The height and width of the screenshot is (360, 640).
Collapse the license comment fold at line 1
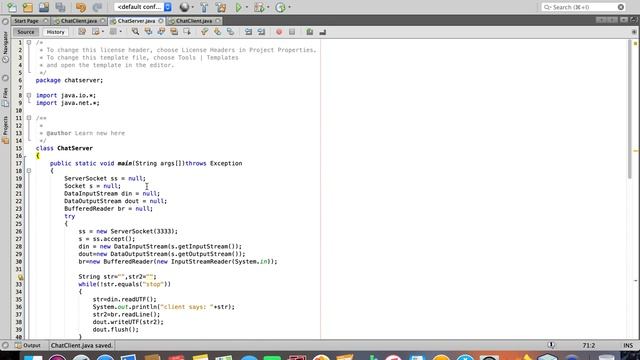29,42
